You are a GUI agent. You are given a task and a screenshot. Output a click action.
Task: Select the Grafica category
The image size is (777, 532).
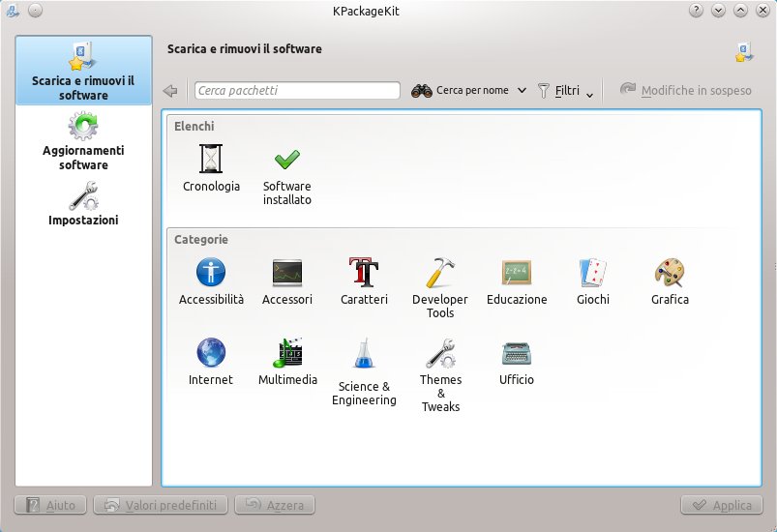pos(670,273)
